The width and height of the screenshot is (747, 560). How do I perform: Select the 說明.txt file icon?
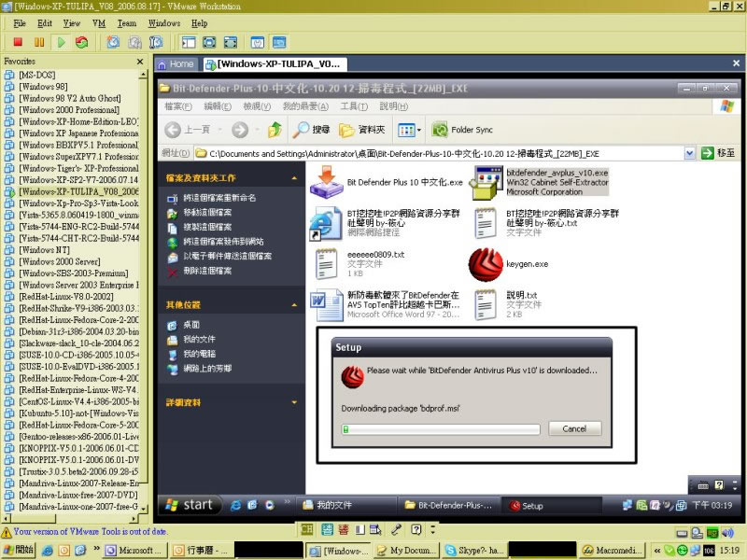click(x=486, y=304)
